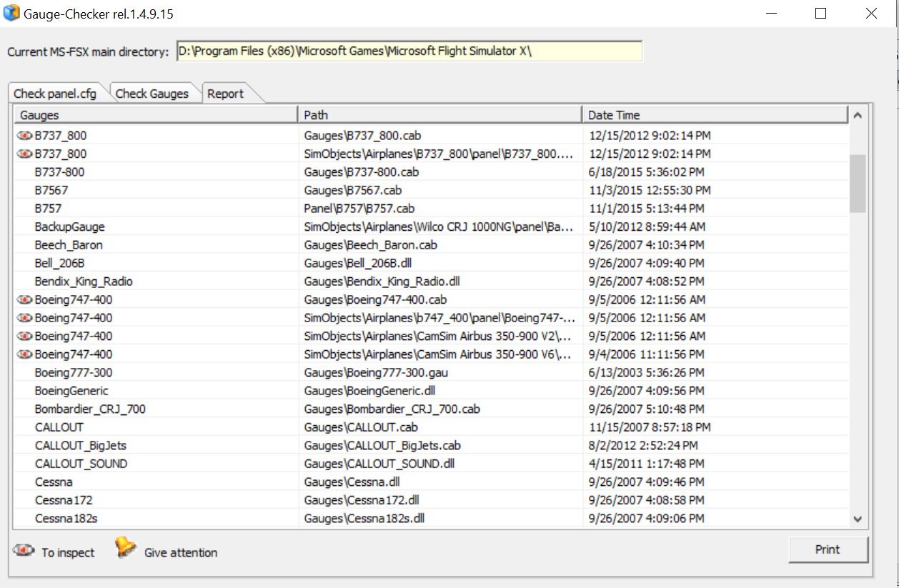The height and width of the screenshot is (588, 899).
Task: Click path Gauges\Cessna.dll
Action: click(x=352, y=482)
